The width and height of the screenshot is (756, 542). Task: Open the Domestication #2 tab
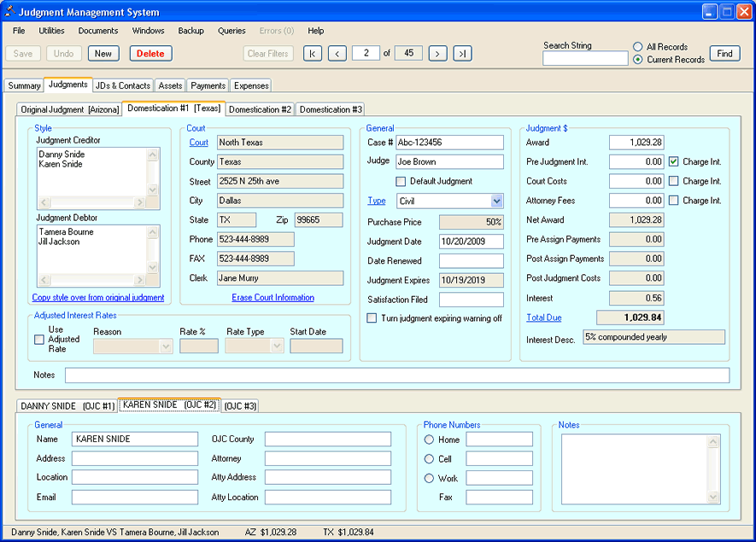point(260,109)
